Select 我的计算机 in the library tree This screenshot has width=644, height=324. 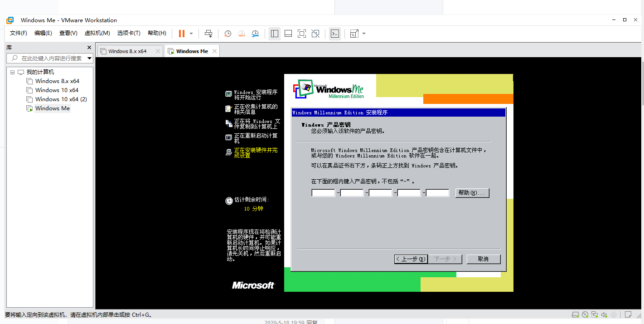click(40, 72)
